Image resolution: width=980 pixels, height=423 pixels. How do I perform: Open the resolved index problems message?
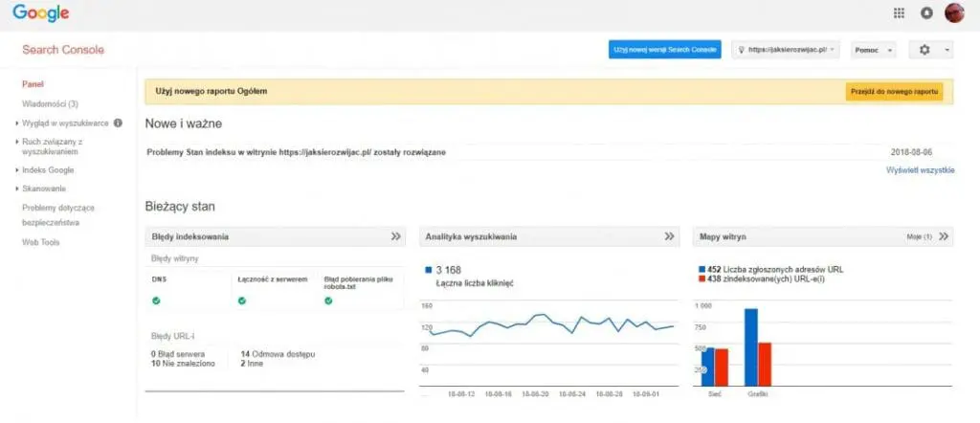[297, 152]
